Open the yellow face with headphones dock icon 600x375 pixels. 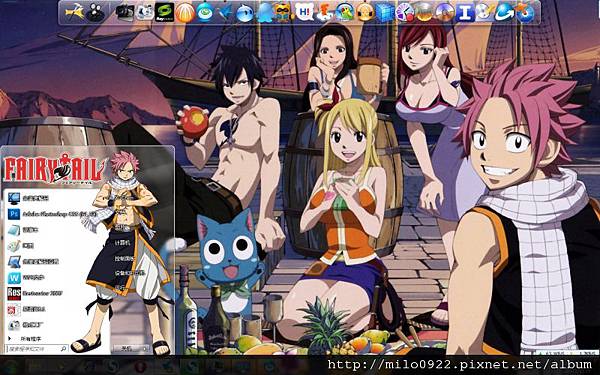coord(365,13)
